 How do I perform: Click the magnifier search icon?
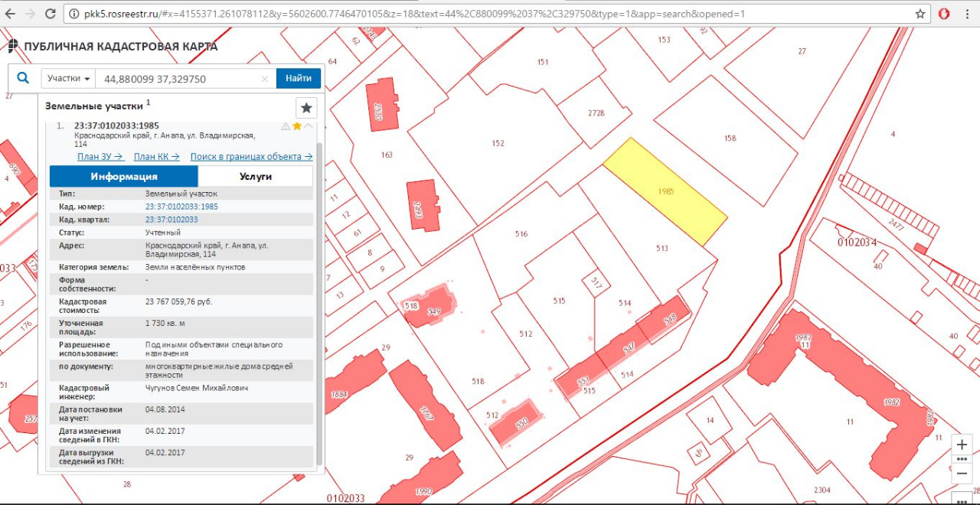pyautogui.click(x=23, y=78)
